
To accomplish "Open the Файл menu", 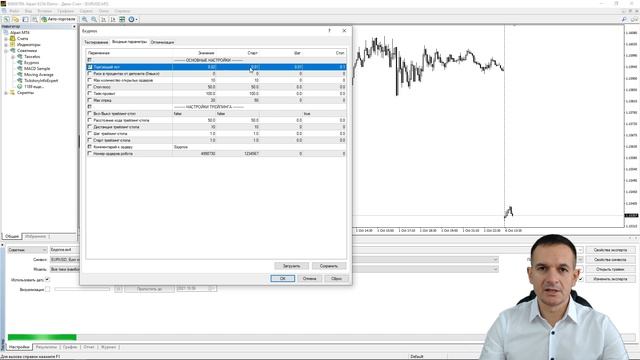I will (x=14, y=11).
